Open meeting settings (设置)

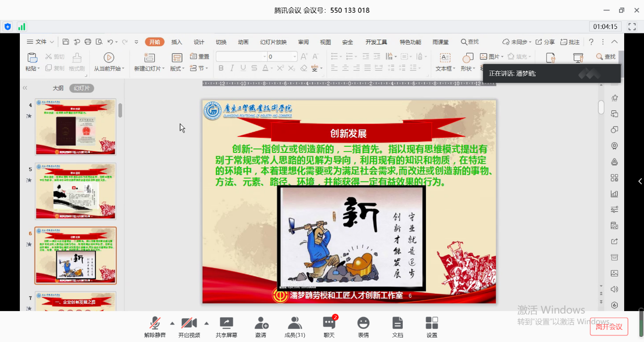pyautogui.click(x=432, y=327)
